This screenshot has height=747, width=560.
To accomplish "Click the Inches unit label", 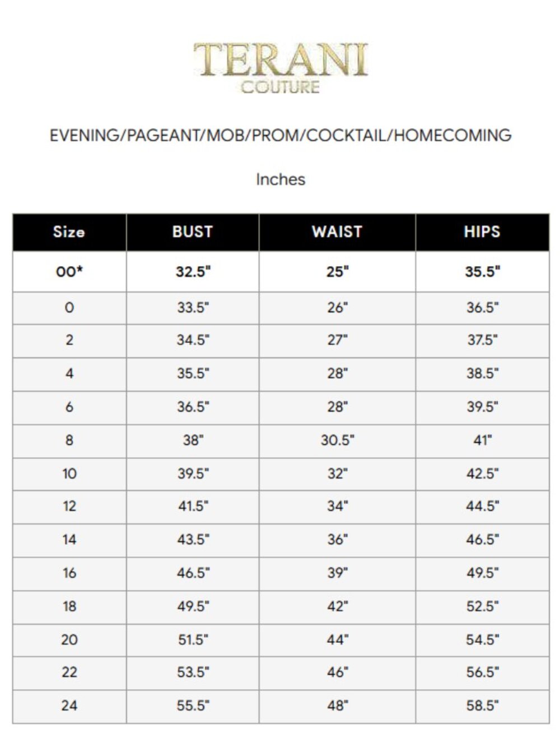I will [281, 180].
